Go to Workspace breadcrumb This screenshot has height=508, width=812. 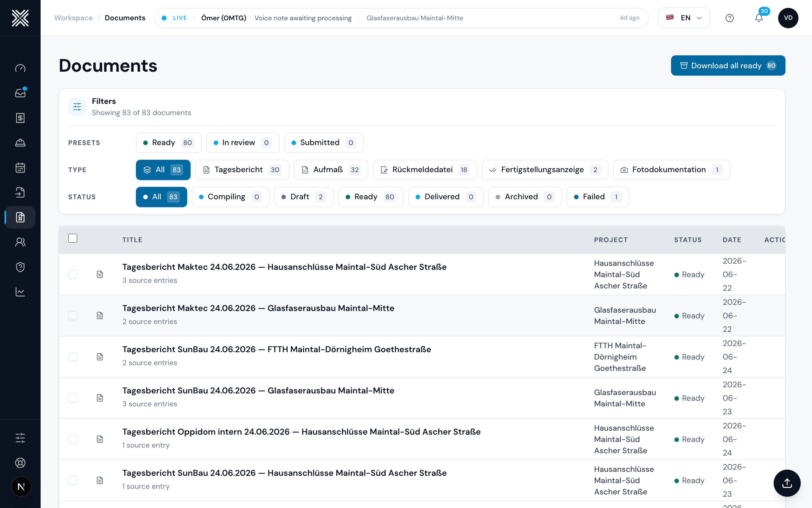click(x=74, y=18)
